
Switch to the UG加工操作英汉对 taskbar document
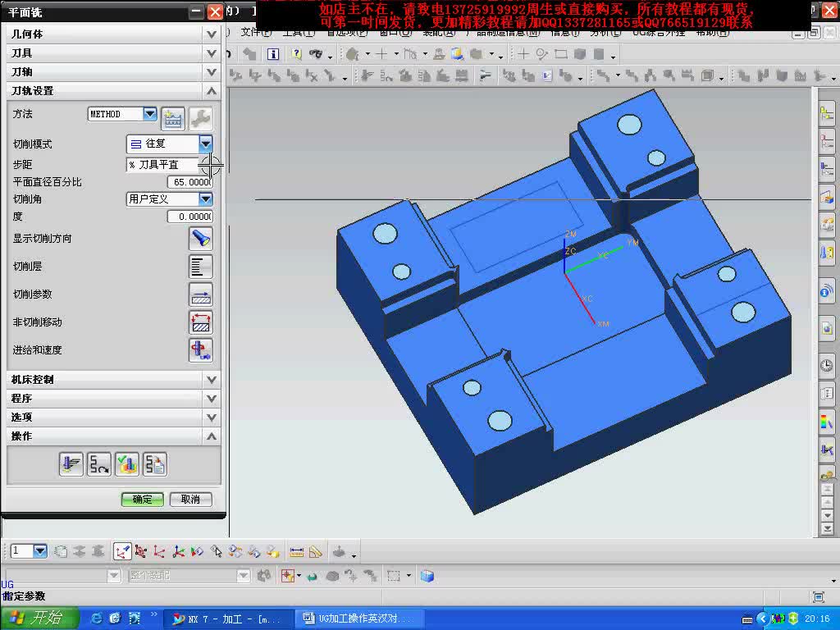click(x=359, y=619)
